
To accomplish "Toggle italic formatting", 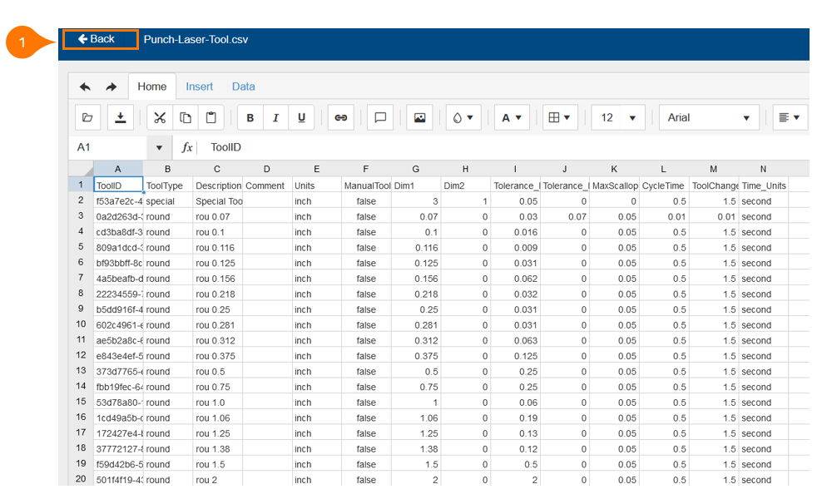I will coord(275,118).
